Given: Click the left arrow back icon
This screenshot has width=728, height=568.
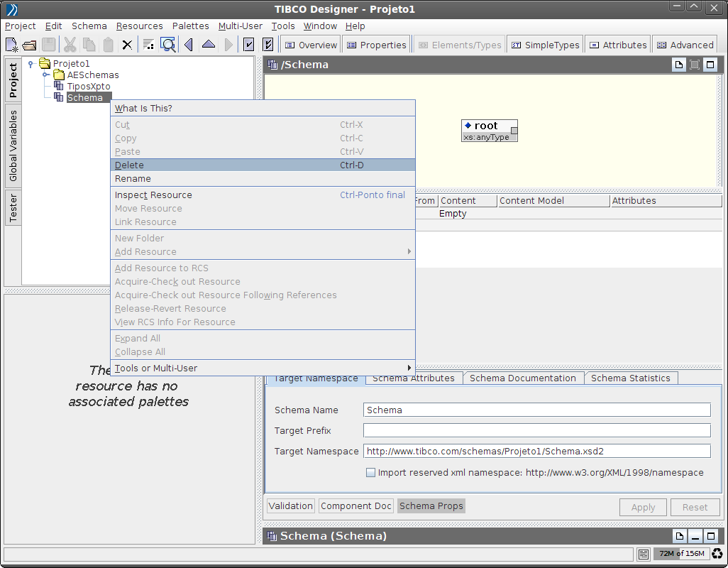Looking at the screenshot, I should tap(189, 45).
